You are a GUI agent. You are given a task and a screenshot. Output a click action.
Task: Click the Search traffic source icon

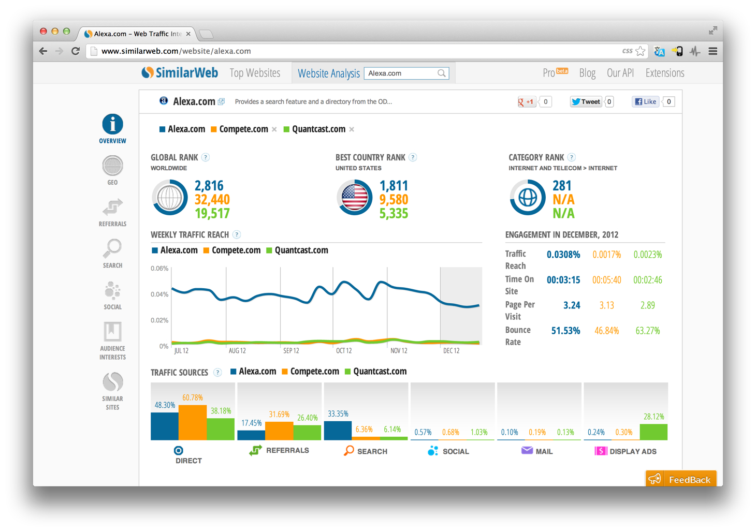[349, 451]
